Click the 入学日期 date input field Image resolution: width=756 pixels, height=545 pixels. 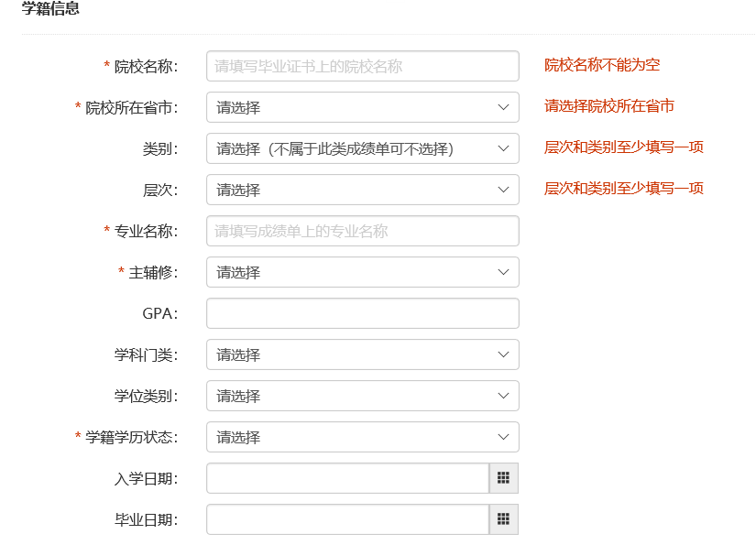pyautogui.click(x=347, y=478)
